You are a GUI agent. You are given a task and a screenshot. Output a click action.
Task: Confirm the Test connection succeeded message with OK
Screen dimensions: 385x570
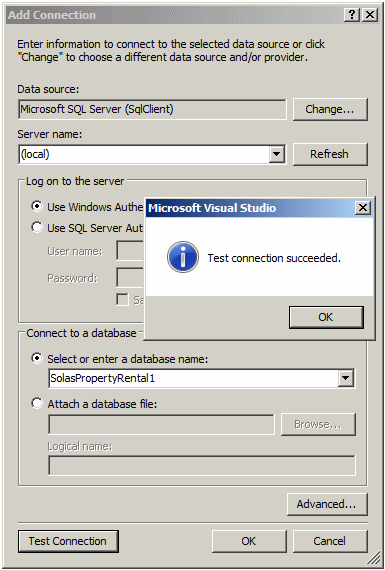326,317
